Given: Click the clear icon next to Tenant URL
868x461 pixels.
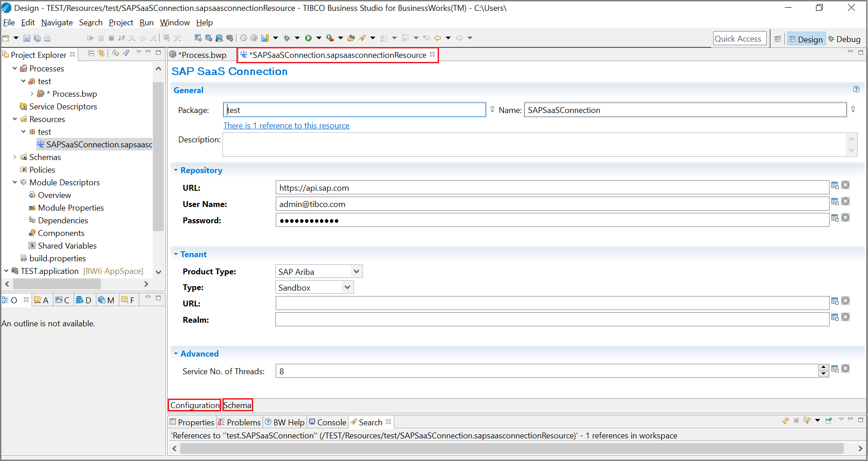Looking at the screenshot, I should pos(845,301).
